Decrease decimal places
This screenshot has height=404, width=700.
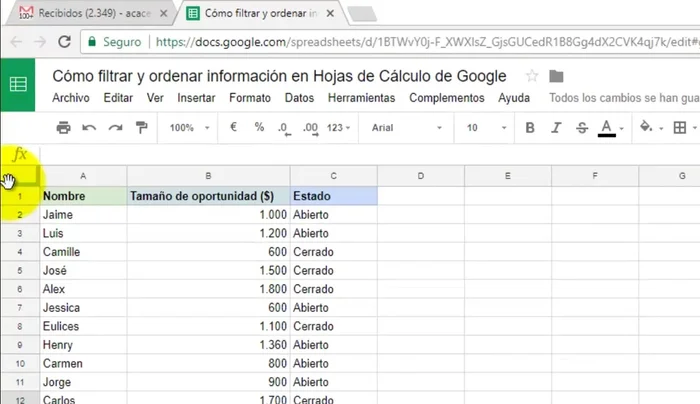[284, 128]
